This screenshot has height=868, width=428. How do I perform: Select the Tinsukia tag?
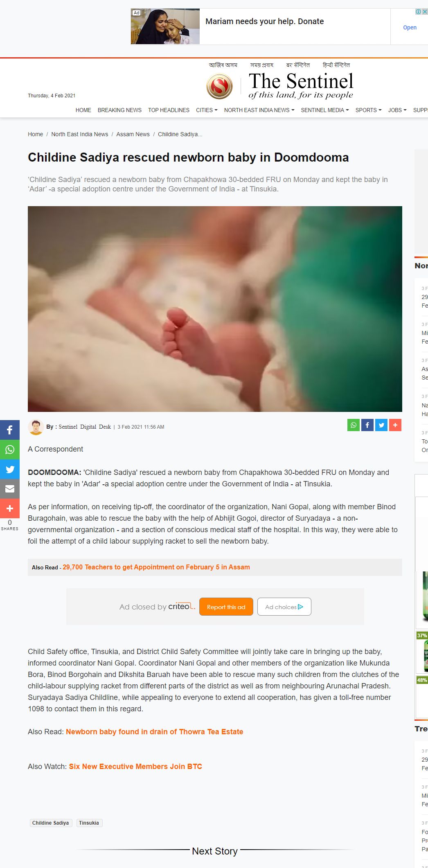tap(89, 823)
